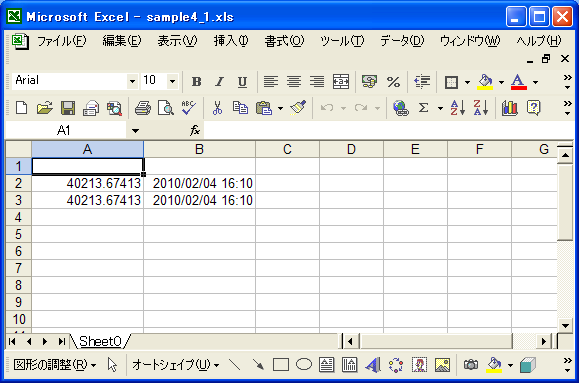Open Fill Color dropdown arrow
The width and height of the screenshot is (579, 383).
[501, 82]
